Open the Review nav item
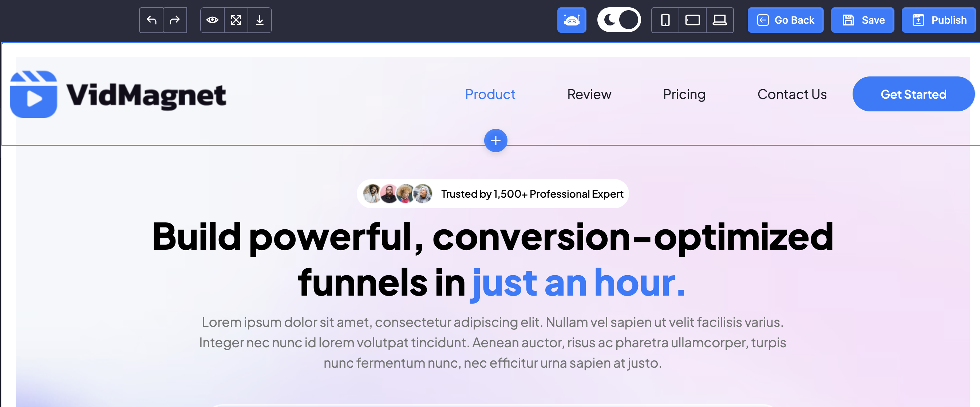The height and width of the screenshot is (407, 980). pos(589,94)
